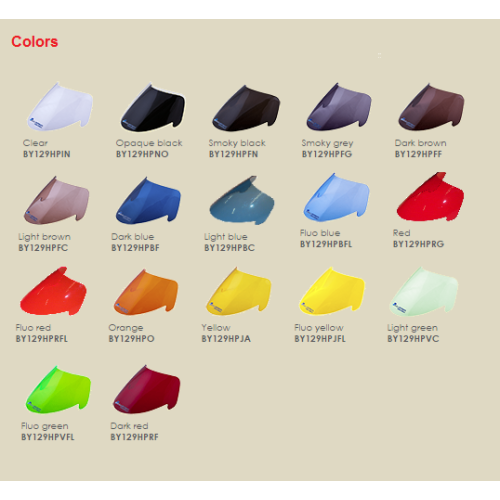Choose the Red windscreen image
The image size is (500, 500).
point(430,197)
